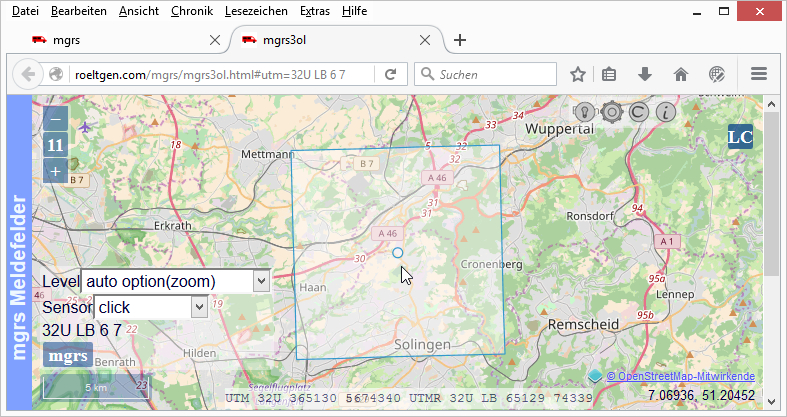787x417 pixels.
Task: Click the airport plane map symbol
Action: (86, 127)
